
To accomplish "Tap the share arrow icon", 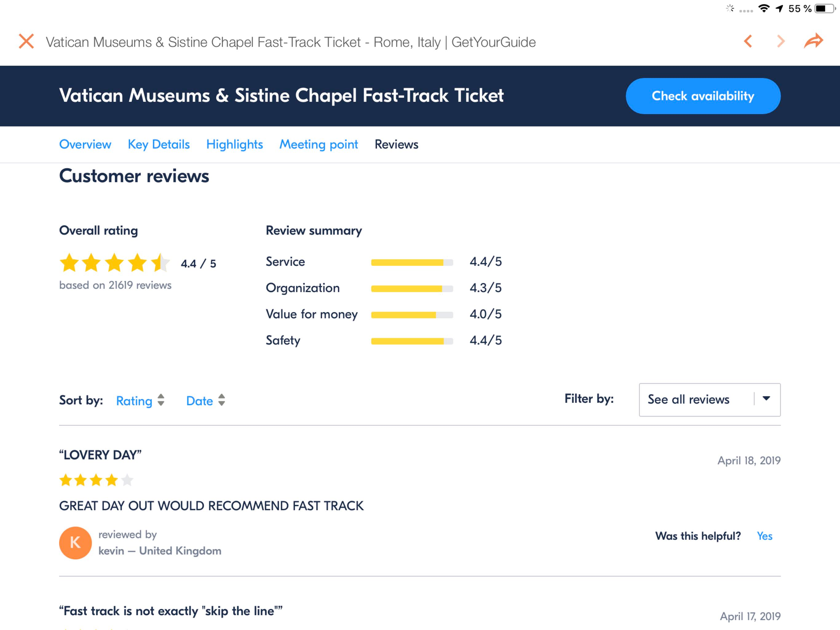I will (x=814, y=41).
